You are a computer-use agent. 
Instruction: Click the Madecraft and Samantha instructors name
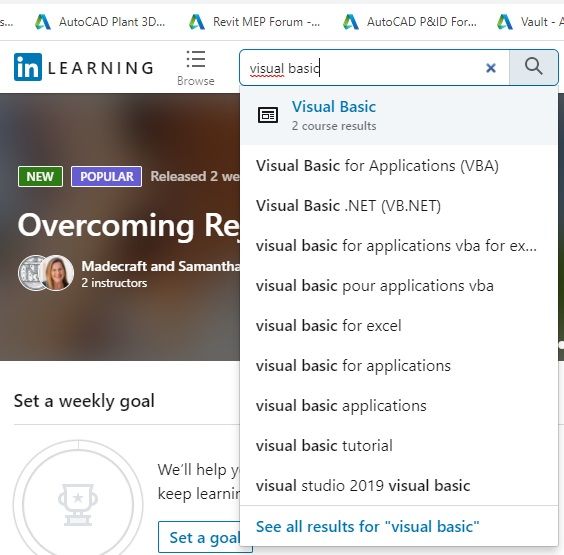[160, 266]
